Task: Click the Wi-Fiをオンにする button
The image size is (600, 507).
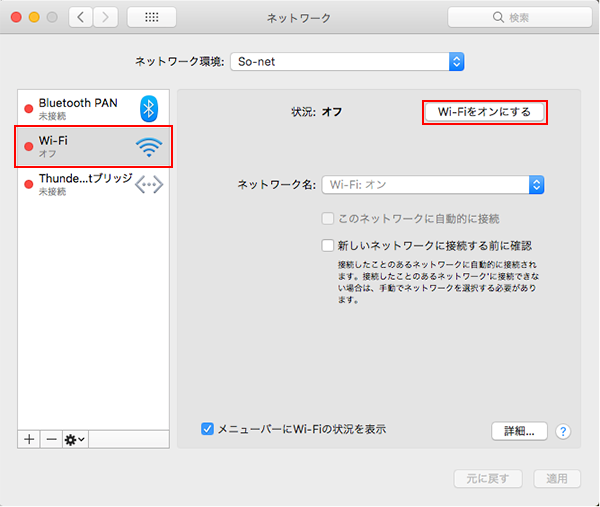Action: 485,111
